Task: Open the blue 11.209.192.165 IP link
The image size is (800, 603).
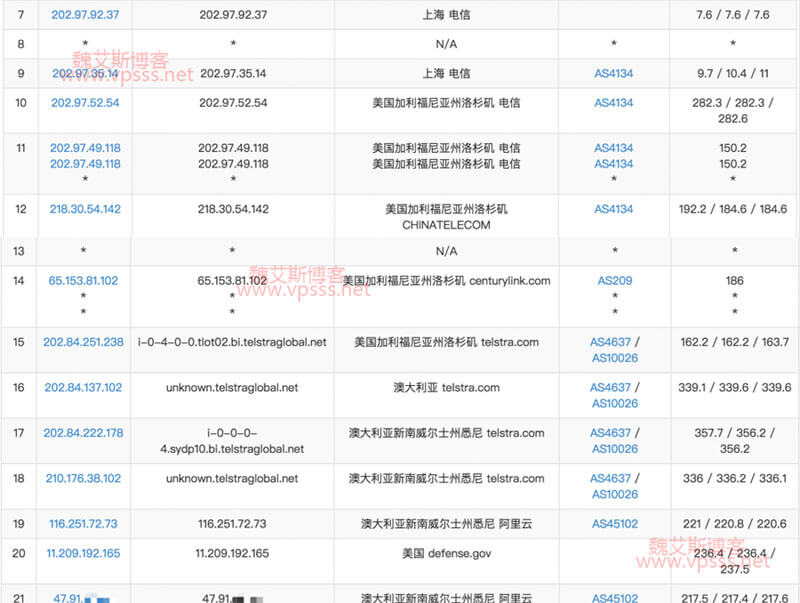Action: tap(84, 553)
